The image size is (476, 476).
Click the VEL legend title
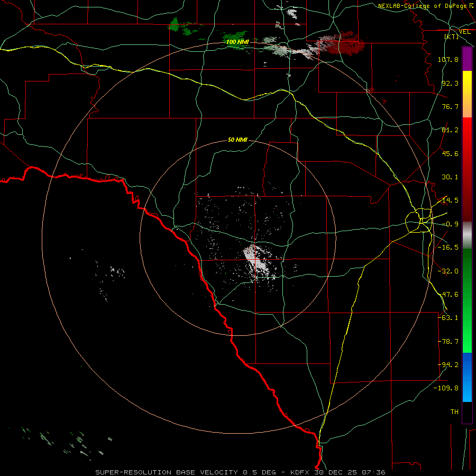point(464,32)
